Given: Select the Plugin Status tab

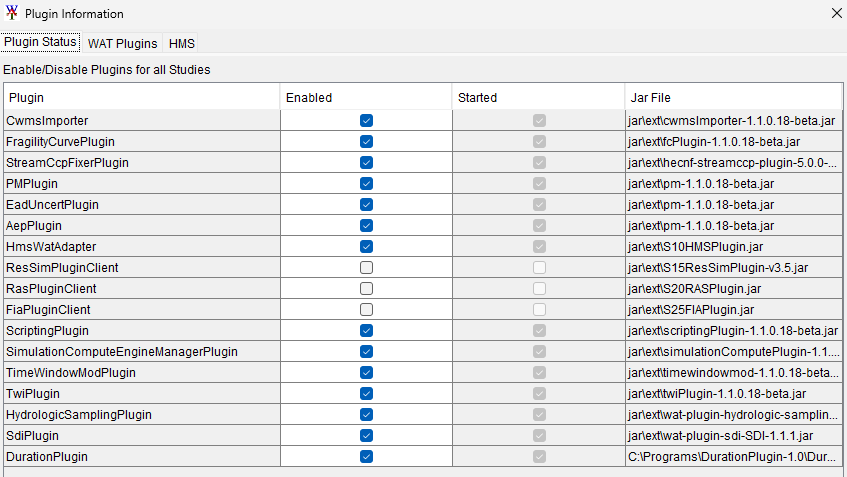Looking at the screenshot, I should (40, 43).
